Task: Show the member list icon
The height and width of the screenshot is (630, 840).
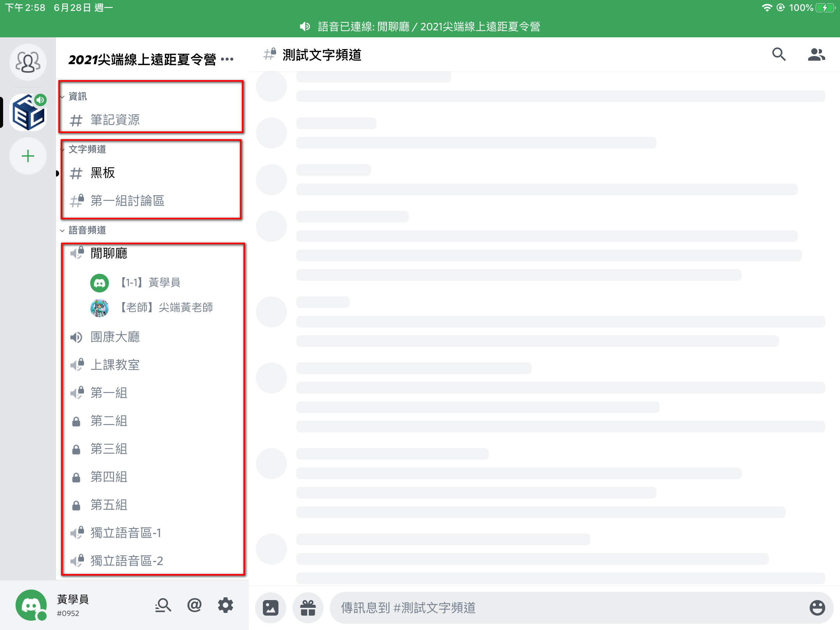Action: [816, 55]
